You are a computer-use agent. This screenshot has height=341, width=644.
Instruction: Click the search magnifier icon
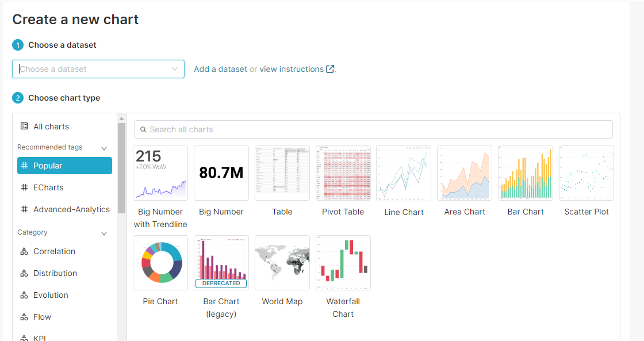click(x=144, y=129)
